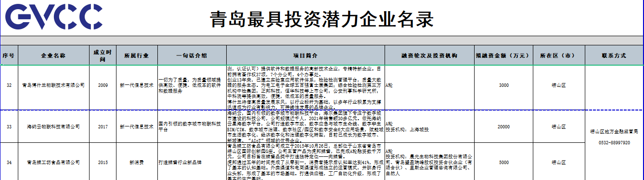Select row 32's 新一代信息技术 industry cell
644x180 pixels.
click(137, 85)
